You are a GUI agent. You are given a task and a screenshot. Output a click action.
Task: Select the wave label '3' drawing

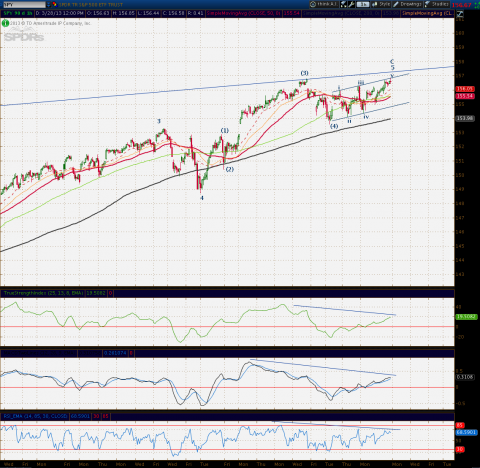click(159, 122)
